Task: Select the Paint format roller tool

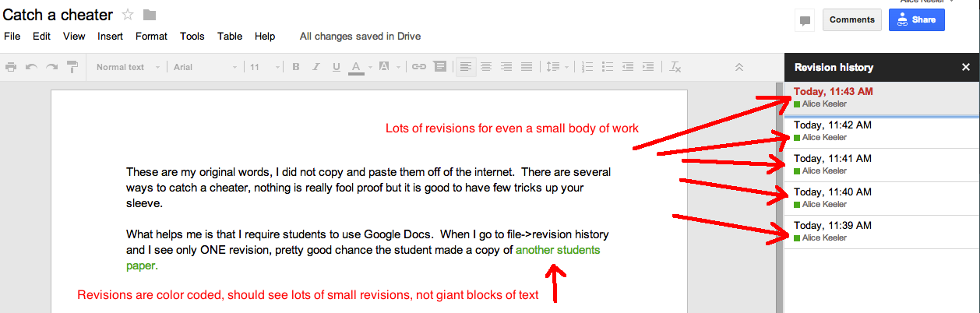Action: click(72, 67)
